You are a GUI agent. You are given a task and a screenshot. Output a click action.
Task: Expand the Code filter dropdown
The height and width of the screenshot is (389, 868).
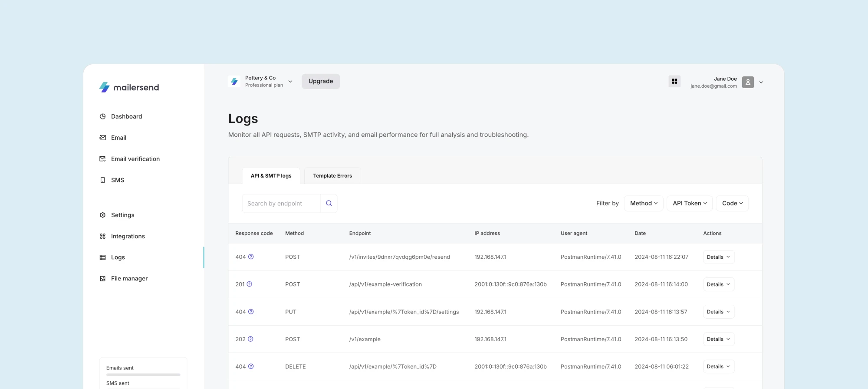click(732, 203)
